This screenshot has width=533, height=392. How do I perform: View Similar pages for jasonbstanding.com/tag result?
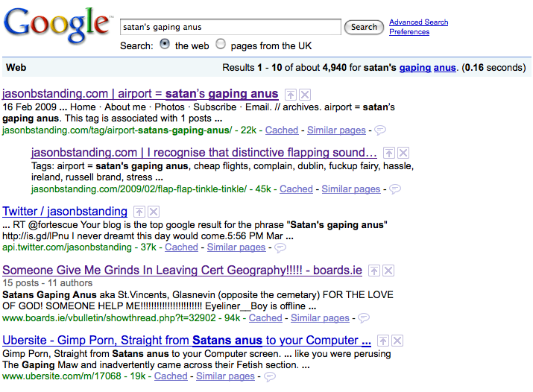click(336, 130)
